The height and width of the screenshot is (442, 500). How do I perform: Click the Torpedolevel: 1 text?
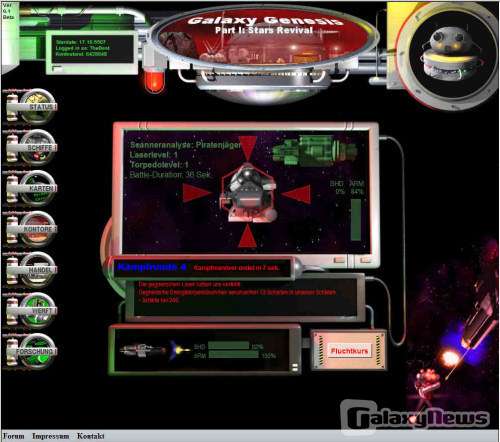click(x=159, y=165)
